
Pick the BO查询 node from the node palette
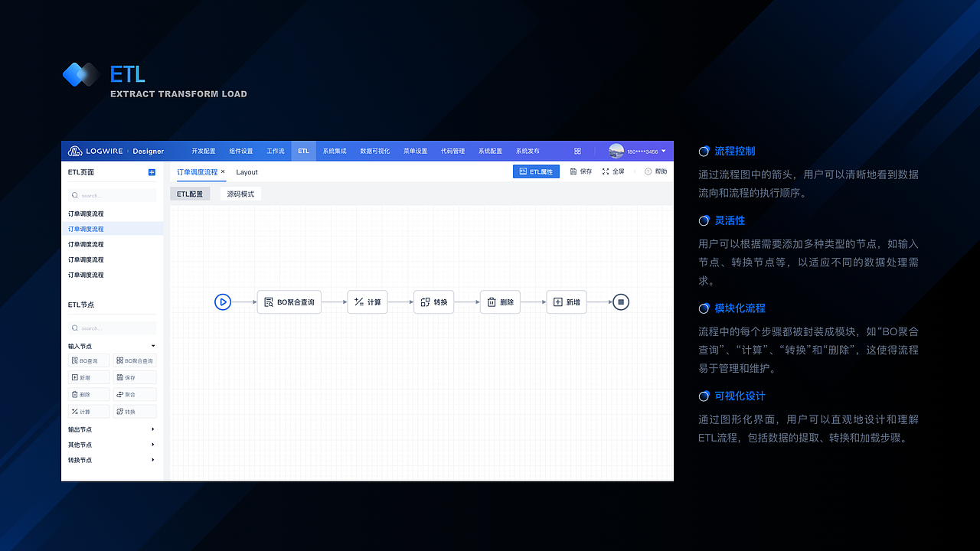pyautogui.click(x=89, y=360)
